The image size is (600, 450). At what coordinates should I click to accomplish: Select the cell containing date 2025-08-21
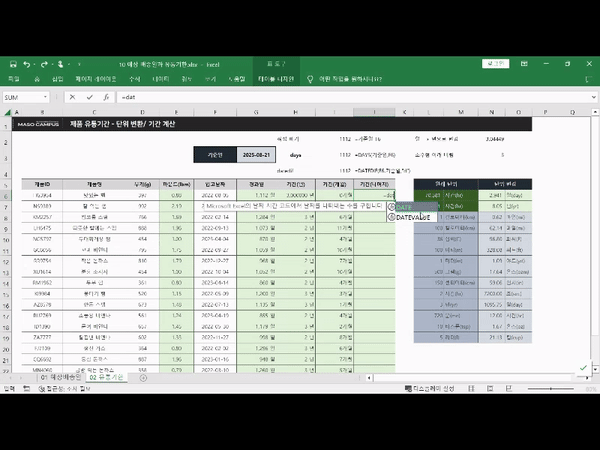pyautogui.click(x=257, y=155)
